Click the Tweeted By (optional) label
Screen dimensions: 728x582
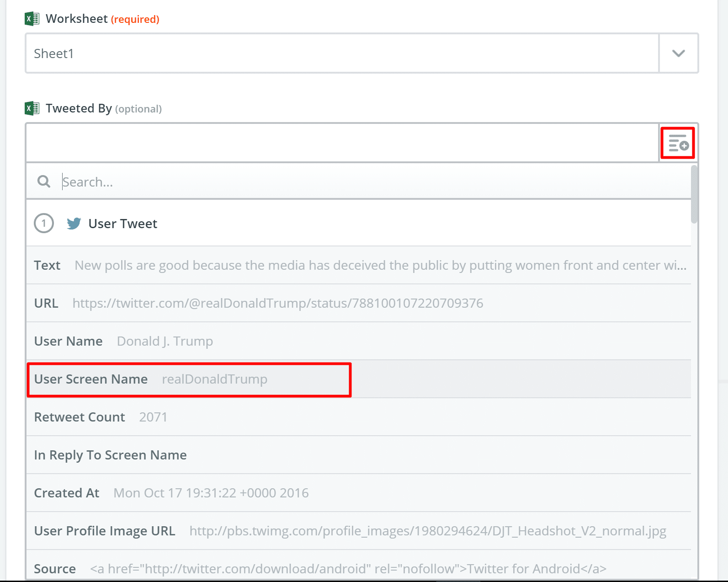pyautogui.click(x=104, y=108)
